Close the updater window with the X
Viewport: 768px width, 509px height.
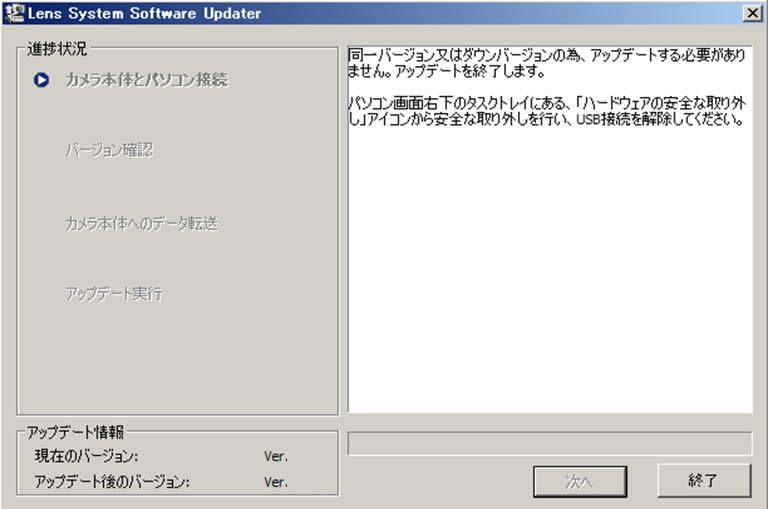752,13
